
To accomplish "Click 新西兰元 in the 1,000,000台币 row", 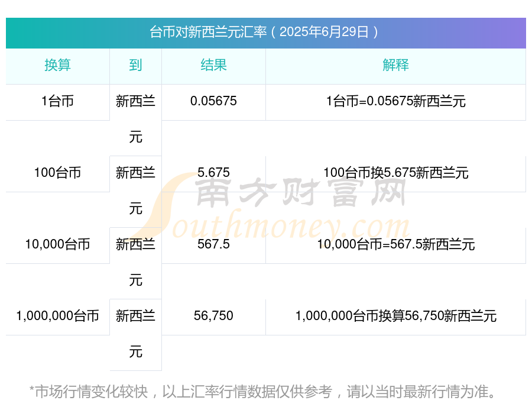I will point(135,334).
